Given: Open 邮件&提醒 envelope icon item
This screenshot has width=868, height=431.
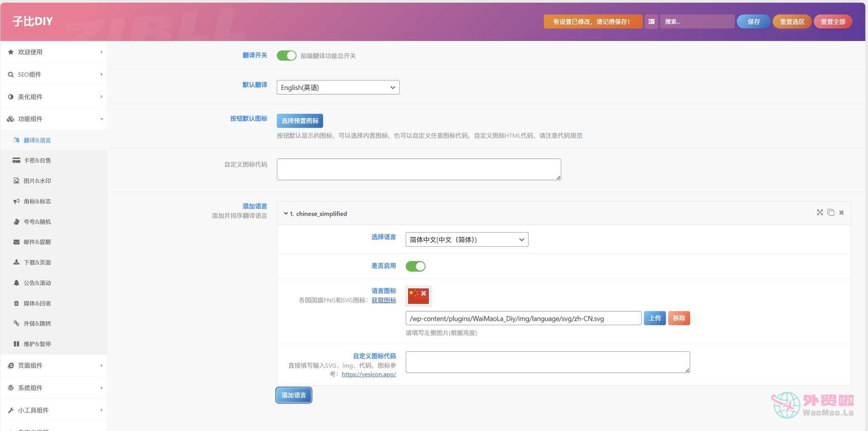Looking at the screenshot, I should 37,242.
